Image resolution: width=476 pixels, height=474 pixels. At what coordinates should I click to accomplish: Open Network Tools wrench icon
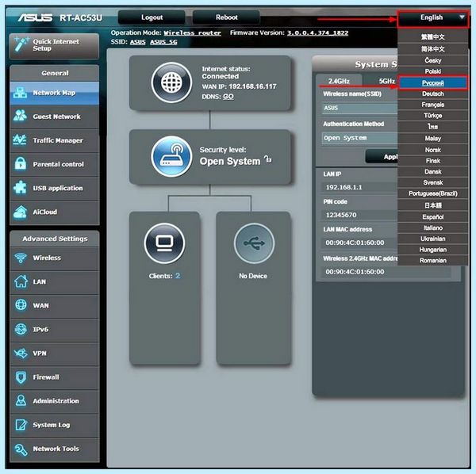click(21, 449)
